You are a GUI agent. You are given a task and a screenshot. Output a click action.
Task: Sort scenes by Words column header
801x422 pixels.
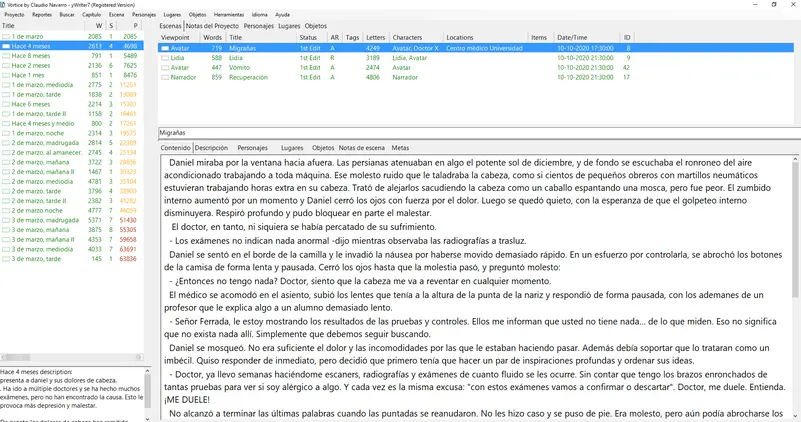click(213, 38)
